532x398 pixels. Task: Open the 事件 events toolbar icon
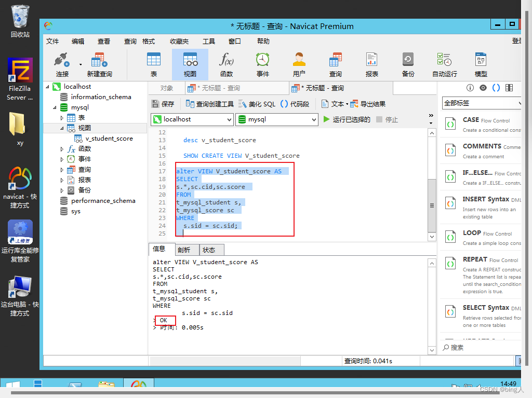tap(262, 64)
